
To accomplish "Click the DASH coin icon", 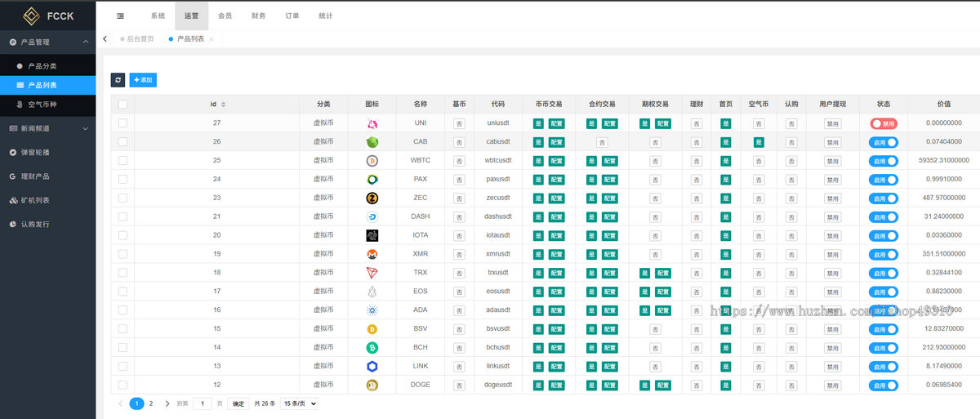I will coord(372,216).
